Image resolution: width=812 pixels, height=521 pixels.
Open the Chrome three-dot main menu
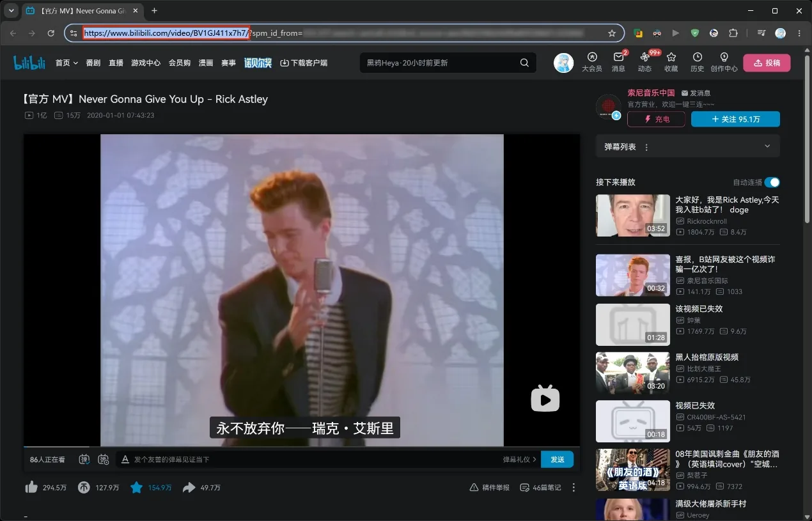click(799, 33)
